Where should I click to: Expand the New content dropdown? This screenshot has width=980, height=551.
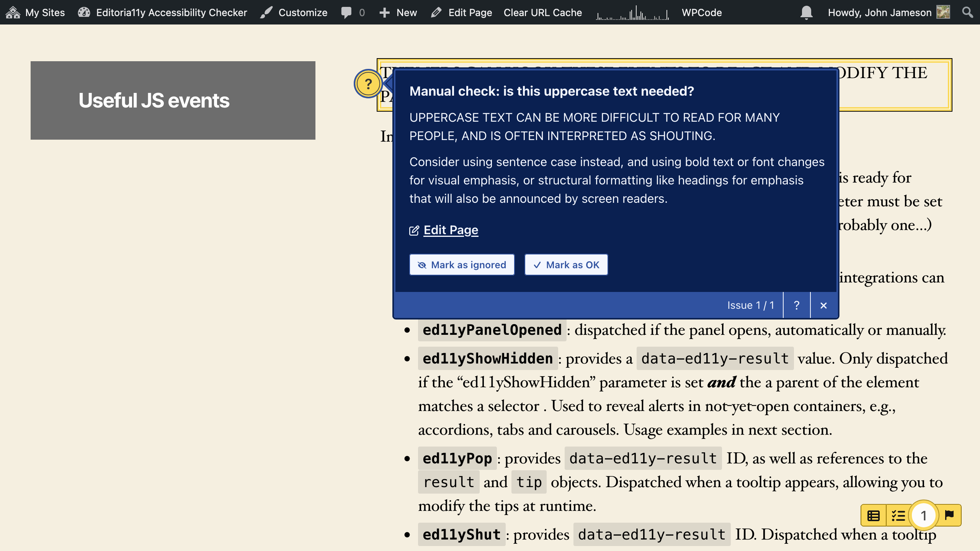click(398, 12)
